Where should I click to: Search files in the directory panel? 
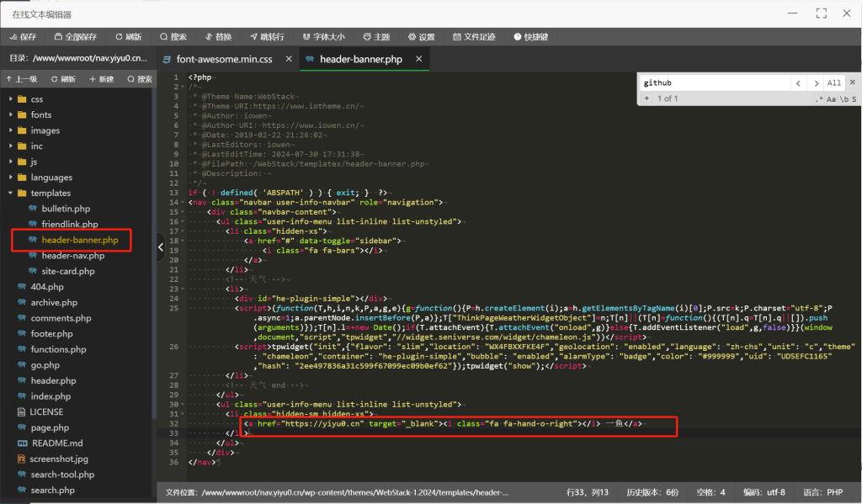140,79
